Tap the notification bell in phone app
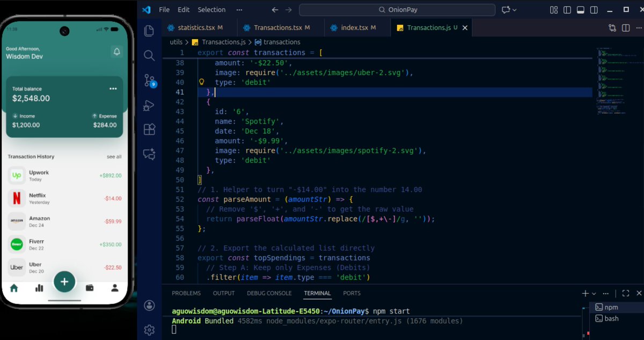This screenshot has width=644, height=340. pyautogui.click(x=116, y=52)
